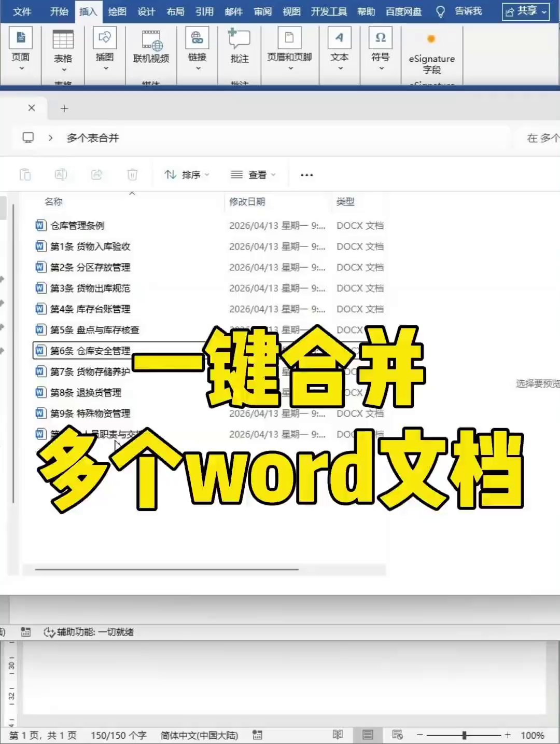Adjust the zoom slider handle
The height and width of the screenshot is (744, 560).
465,735
